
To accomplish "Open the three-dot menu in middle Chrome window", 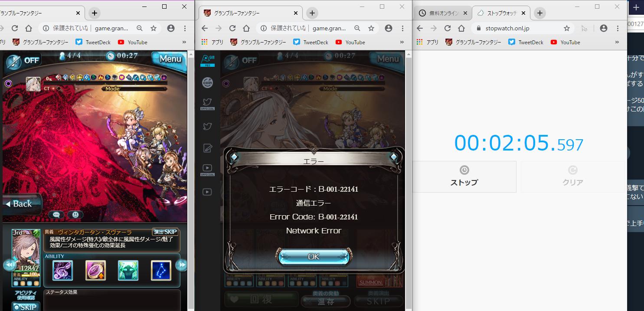I will [403, 28].
